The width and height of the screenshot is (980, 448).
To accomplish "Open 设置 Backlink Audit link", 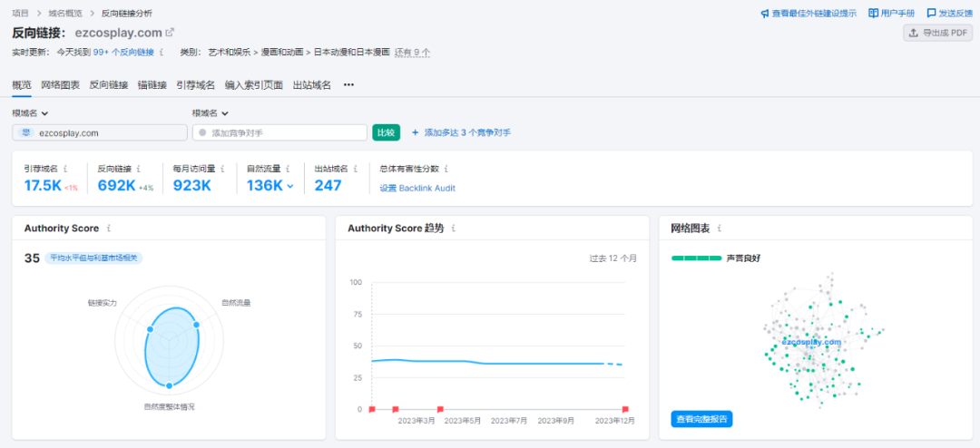I will tap(417, 188).
